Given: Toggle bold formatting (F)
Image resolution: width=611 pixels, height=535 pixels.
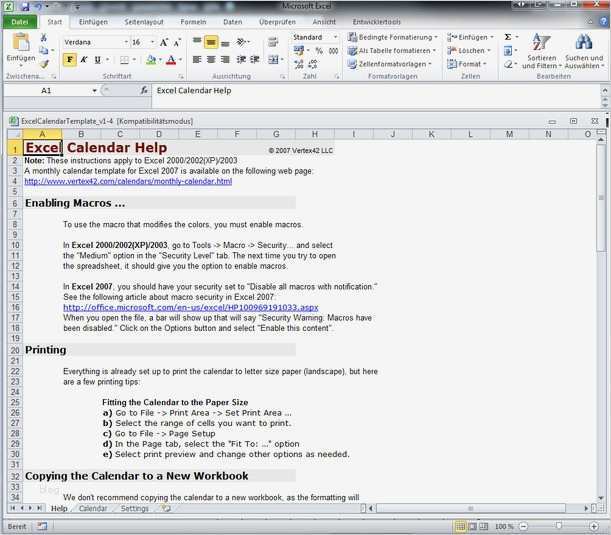Looking at the screenshot, I should [x=70, y=60].
